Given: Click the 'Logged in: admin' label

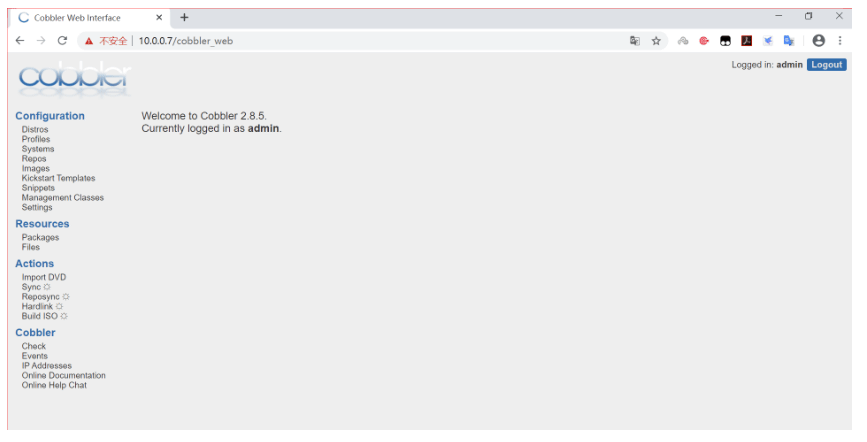Looking at the screenshot, I should (767, 65).
